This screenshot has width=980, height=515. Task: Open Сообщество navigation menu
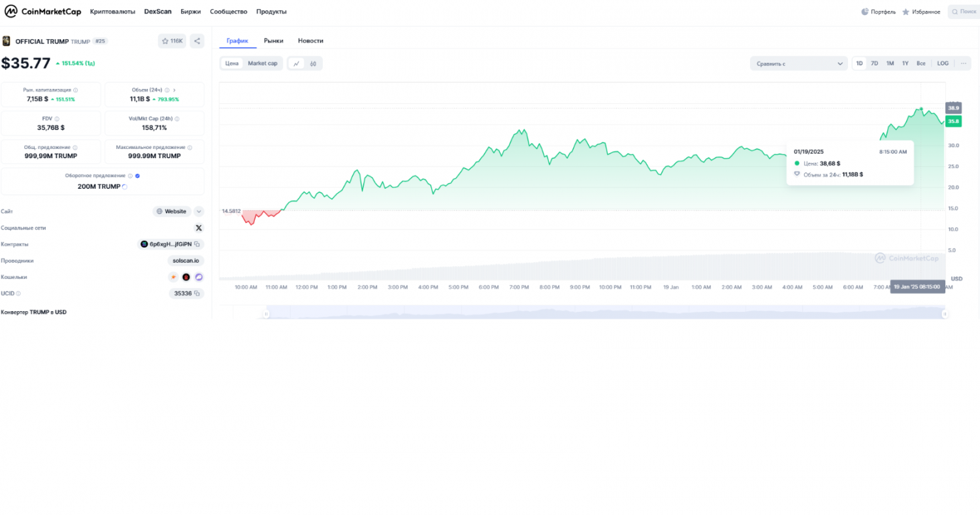tap(229, 12)
